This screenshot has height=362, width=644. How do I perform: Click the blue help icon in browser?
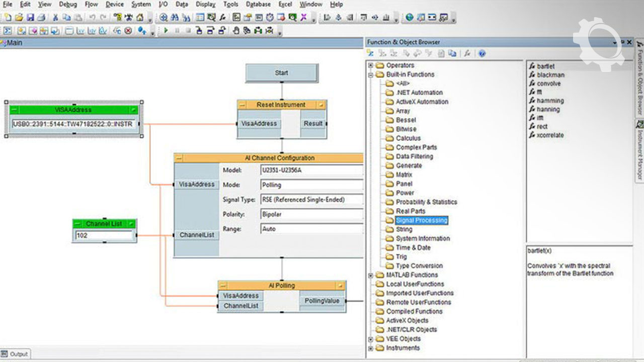[x=481, y=53]
